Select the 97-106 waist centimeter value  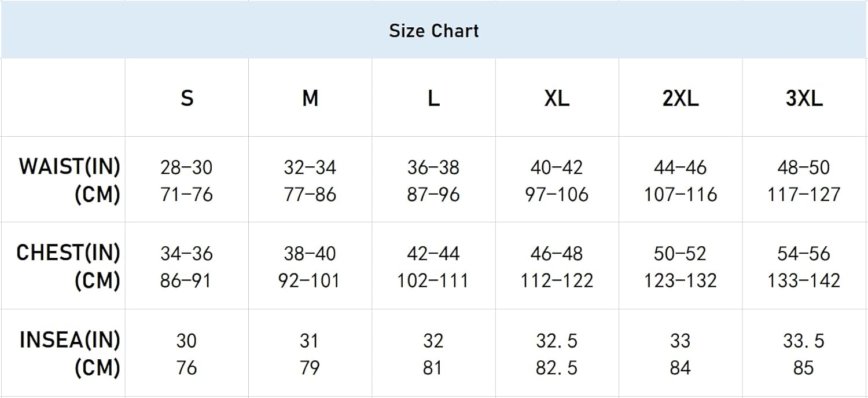coord(557,194)
